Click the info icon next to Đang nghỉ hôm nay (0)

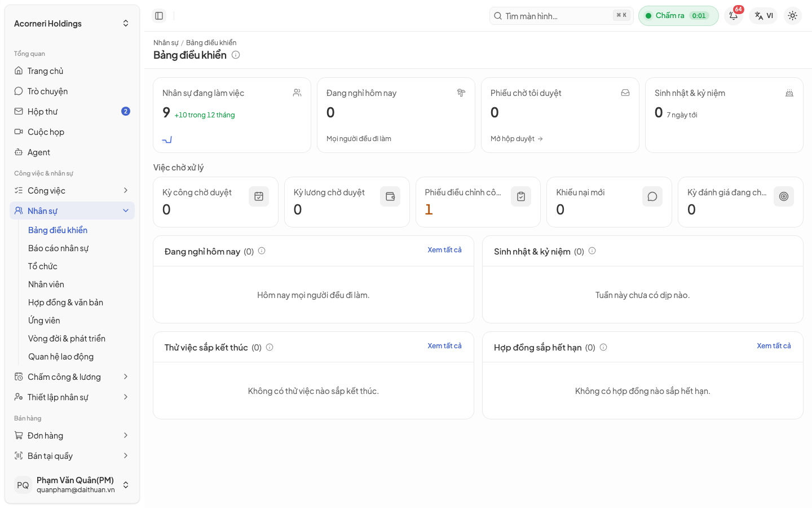(262, 251)
